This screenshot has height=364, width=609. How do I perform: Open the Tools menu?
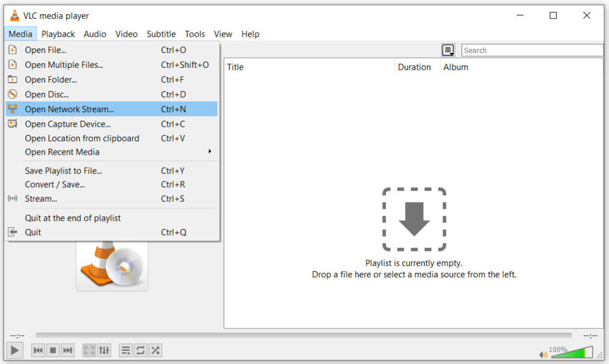coord(194,34)
